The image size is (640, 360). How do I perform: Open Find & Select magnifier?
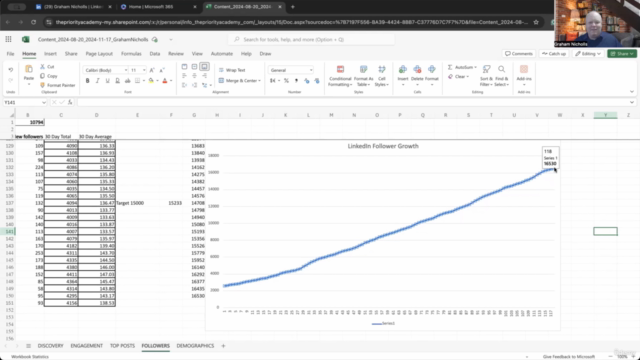pos(501,76)
